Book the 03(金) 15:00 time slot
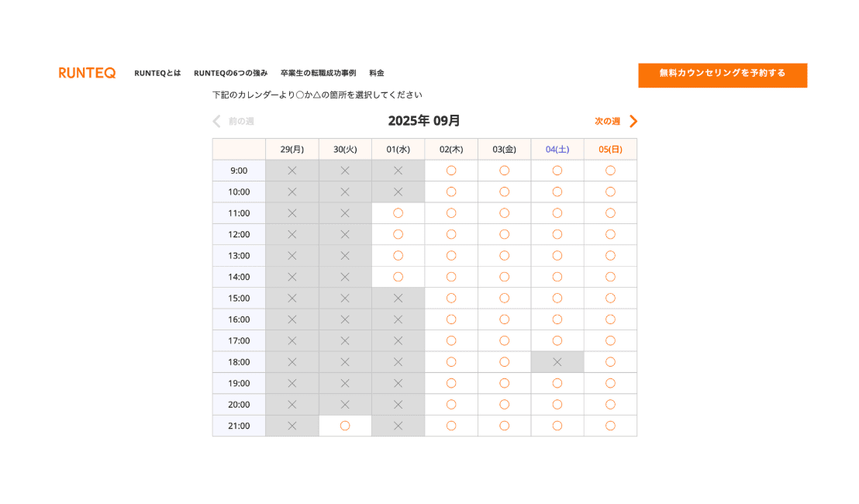 [x=504, y=298]
